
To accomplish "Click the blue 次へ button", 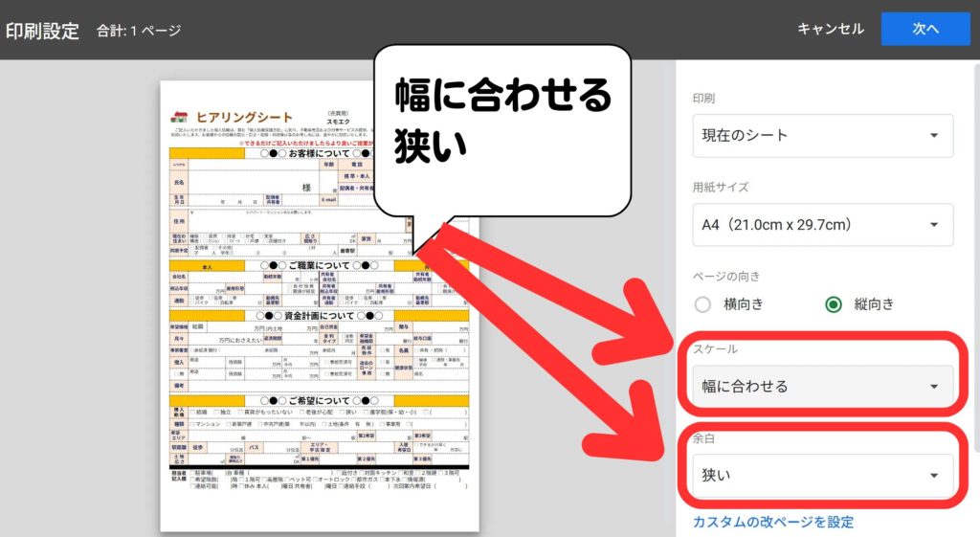I will point(924,29).
